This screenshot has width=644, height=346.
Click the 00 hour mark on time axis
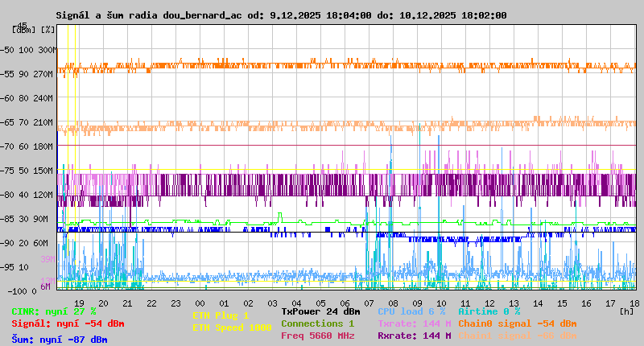(199, 303)
